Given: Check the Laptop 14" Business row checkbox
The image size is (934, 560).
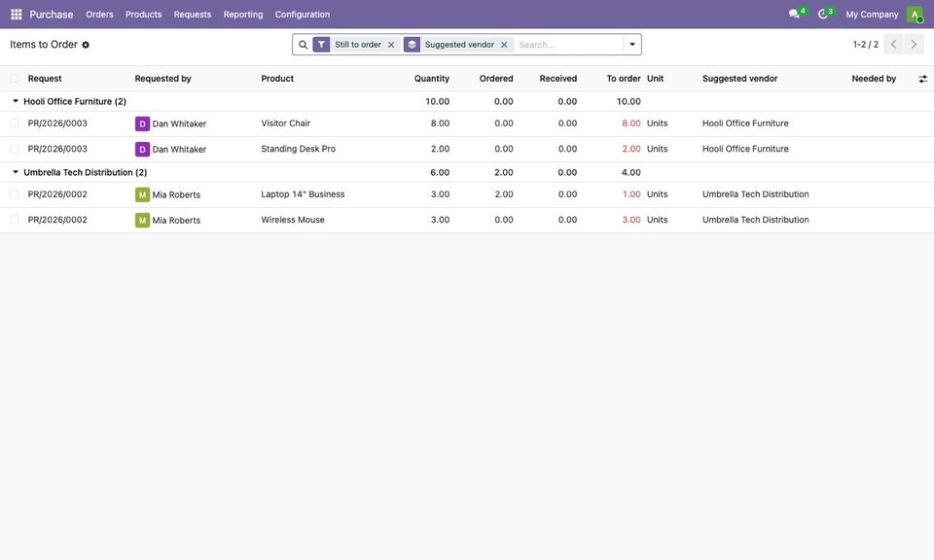Looking at the screenshot, I should tap(15, 194).
